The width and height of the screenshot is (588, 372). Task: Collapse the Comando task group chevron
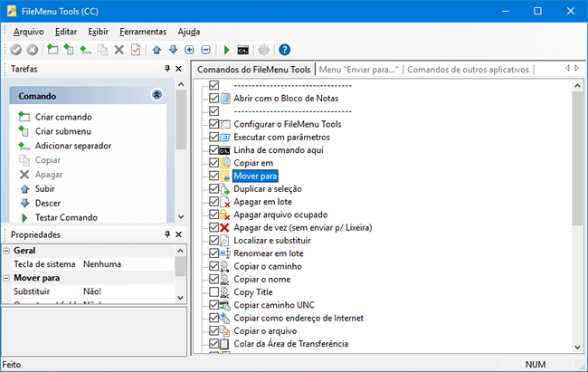point(156,95)
